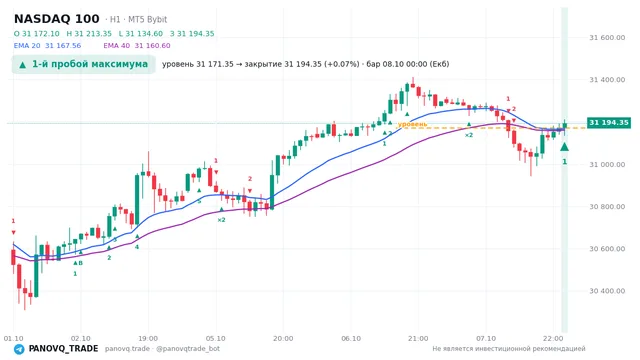Viewport: 640px width, 360px height.
Task: Click the green triangle in the breakout badge
Action: (x=23, y=65)
